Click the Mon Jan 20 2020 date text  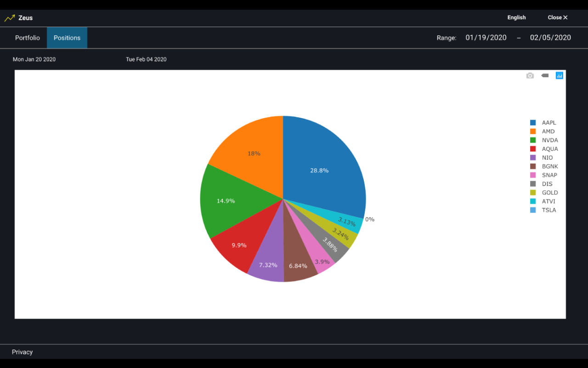(x=34, y=59)
